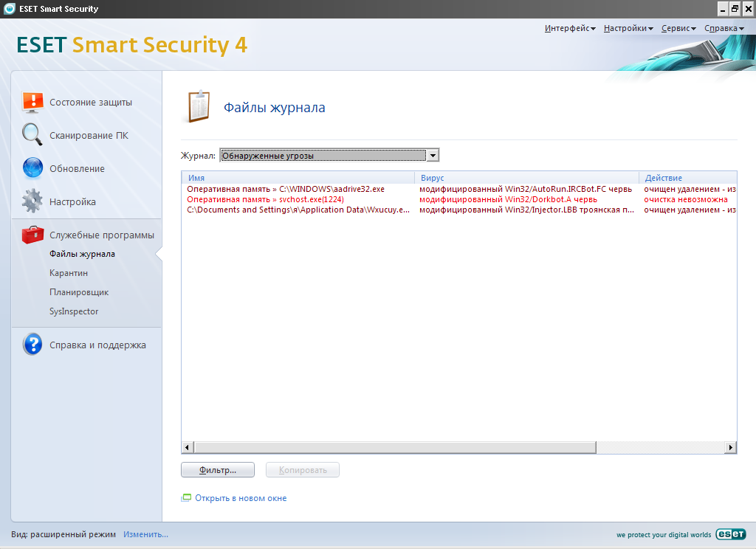
Task: Open the Справка dropdown menu
Action: (724, 28)
